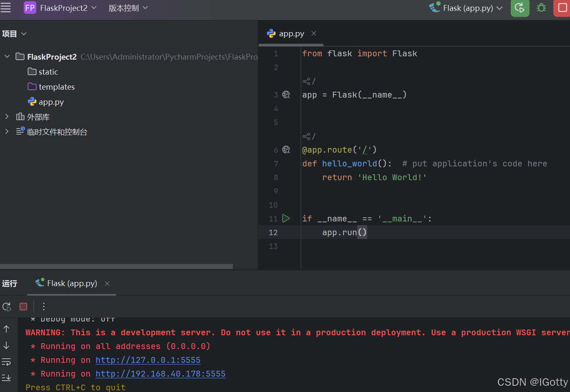Select the static folder
Screen dimensions: 570x392
[43, 72]
